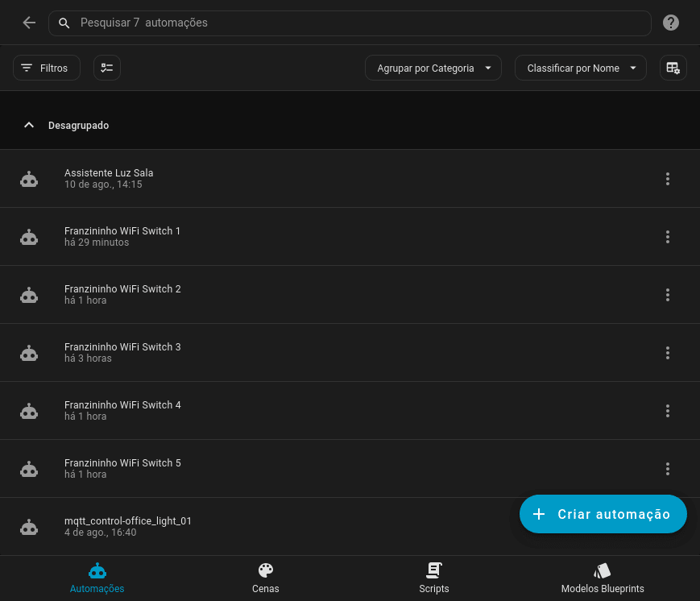This screenshot has width=700, height=601.
Task: Switch to the Scripts tab
Action: [434, 578]
